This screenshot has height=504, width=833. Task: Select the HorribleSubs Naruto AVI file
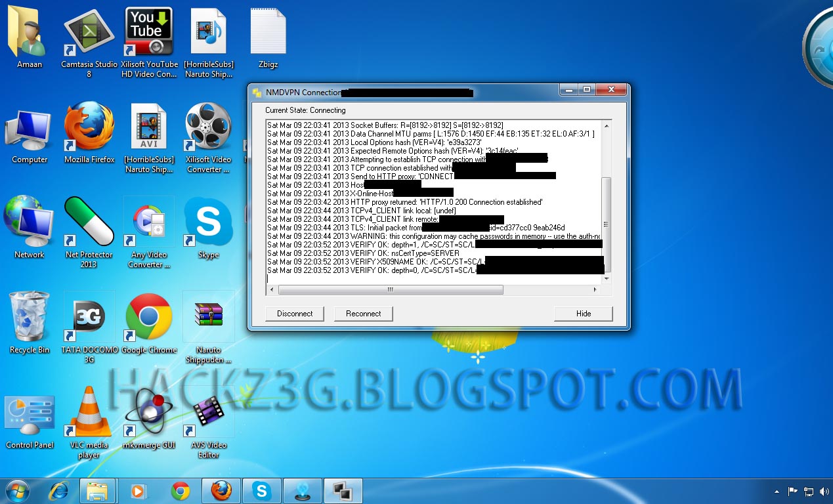coord(149,138)
